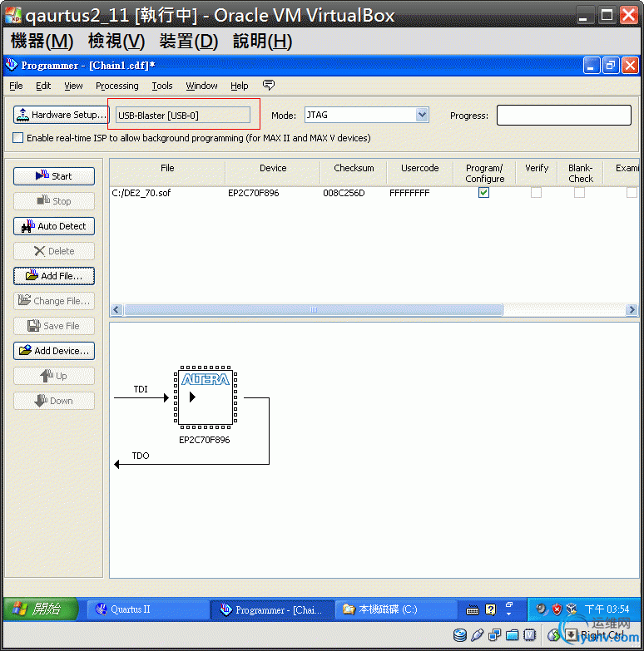Click VirtualBox network status icon
The width and height of the screenshot is (644, 651).
[495, 635]
